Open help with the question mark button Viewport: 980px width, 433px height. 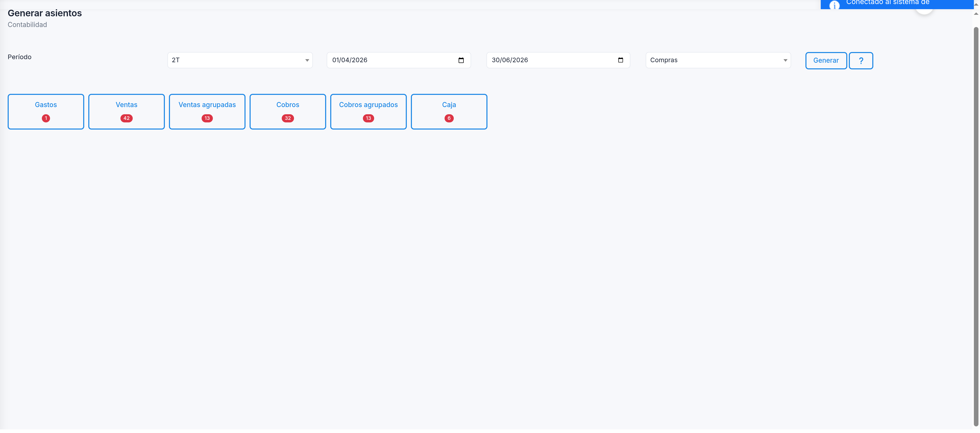click(861, 60)
